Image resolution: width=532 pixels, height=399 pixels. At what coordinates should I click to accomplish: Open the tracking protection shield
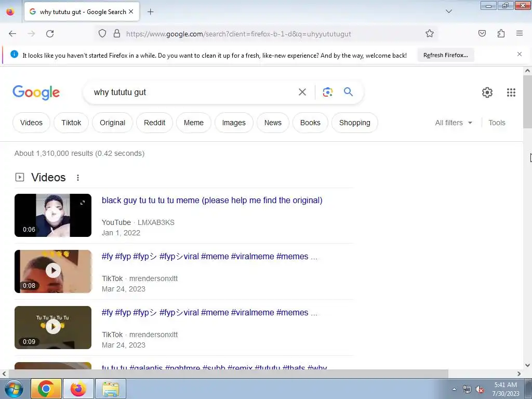coord(102,34)
